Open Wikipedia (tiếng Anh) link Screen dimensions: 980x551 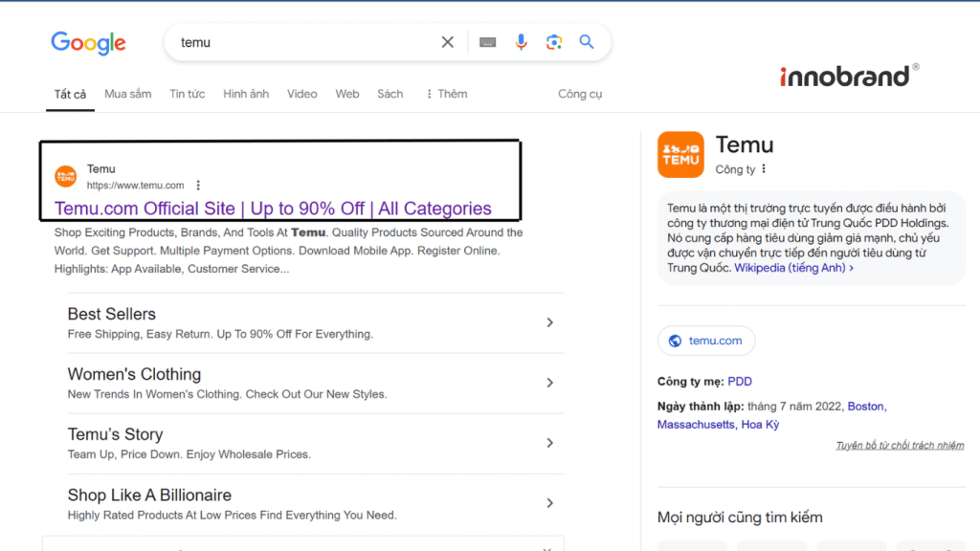793,268
